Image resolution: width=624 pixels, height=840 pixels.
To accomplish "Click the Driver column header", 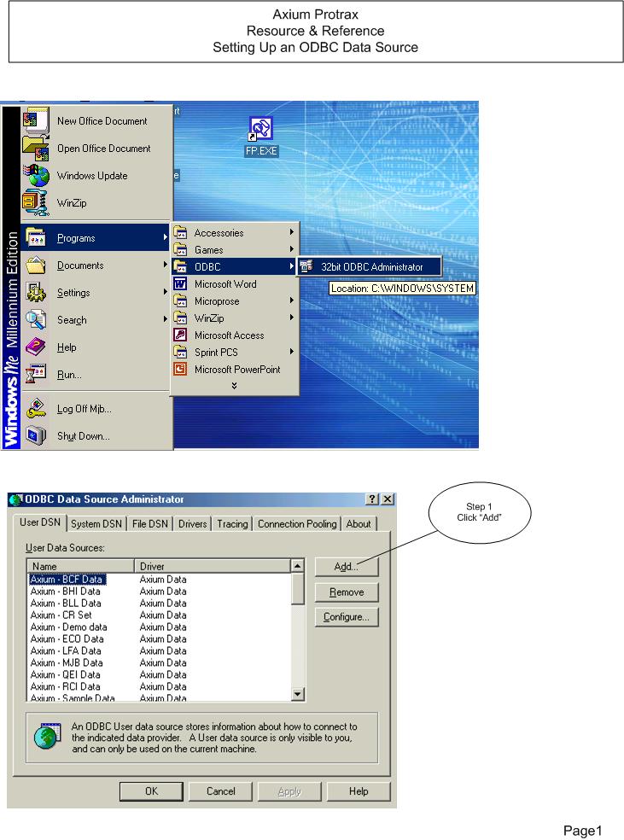I will [212, 566].
